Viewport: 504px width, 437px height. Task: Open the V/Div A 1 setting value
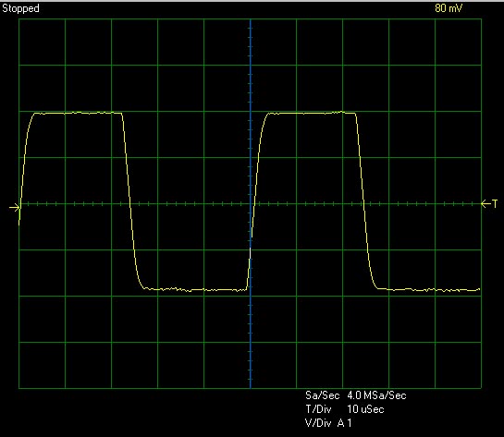(345, 423)
